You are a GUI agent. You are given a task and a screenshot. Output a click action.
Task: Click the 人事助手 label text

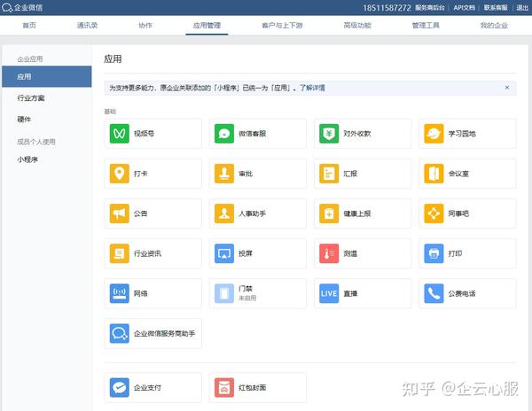[252, 213]
